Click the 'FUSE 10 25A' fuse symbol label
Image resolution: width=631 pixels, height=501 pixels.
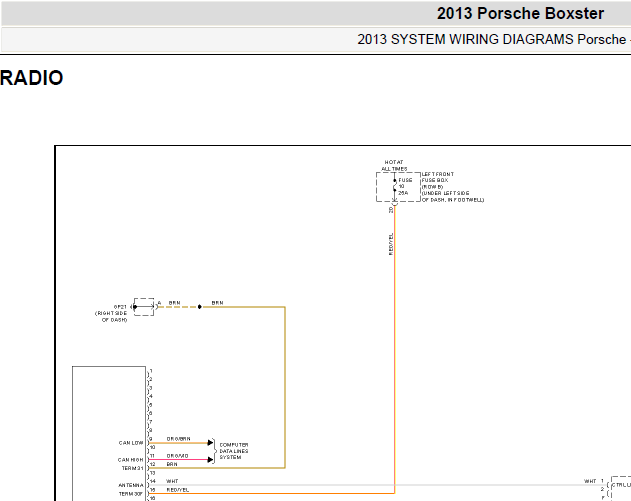click(x=405, y=186)
